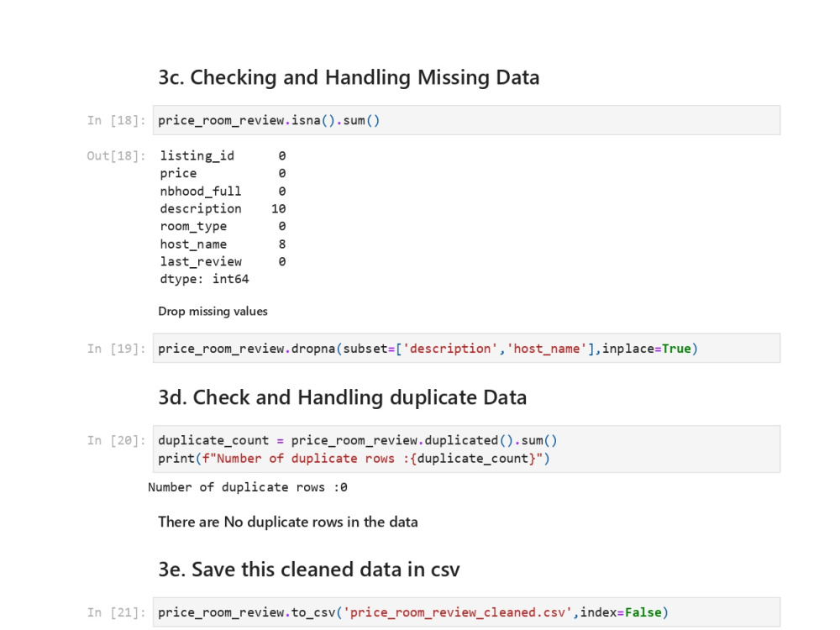Viewport: 840px width, 630px height.
Task: Select the dropna code cell 19
Action: point(466,349)
